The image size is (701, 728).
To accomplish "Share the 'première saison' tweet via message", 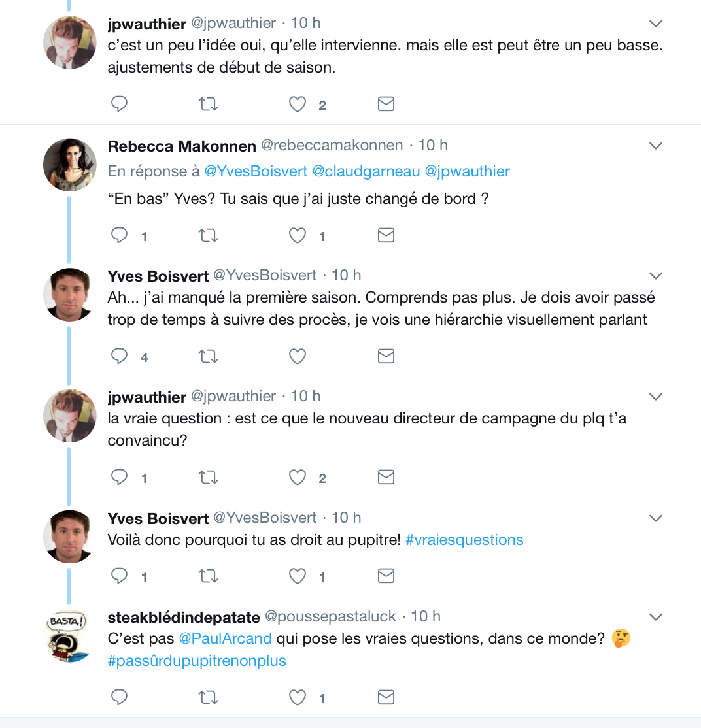I will click(386, 356).
